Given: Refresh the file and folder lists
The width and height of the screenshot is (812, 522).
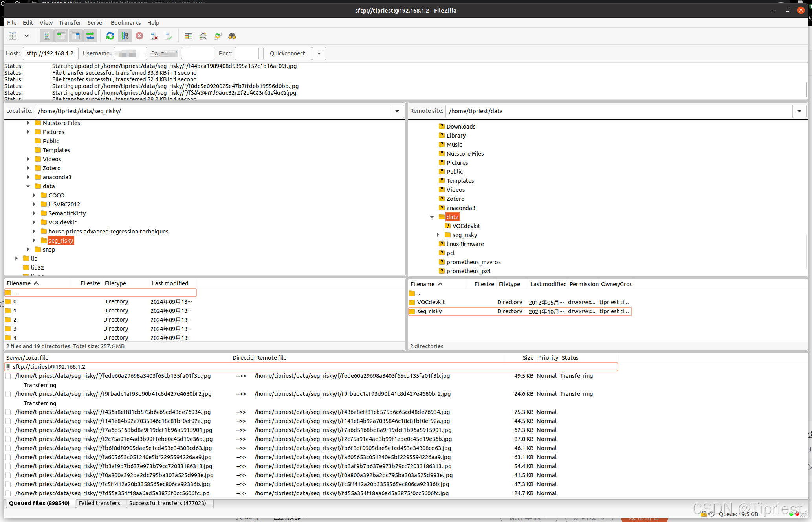Looking at the screenshot, I should [x=110, y=36].
